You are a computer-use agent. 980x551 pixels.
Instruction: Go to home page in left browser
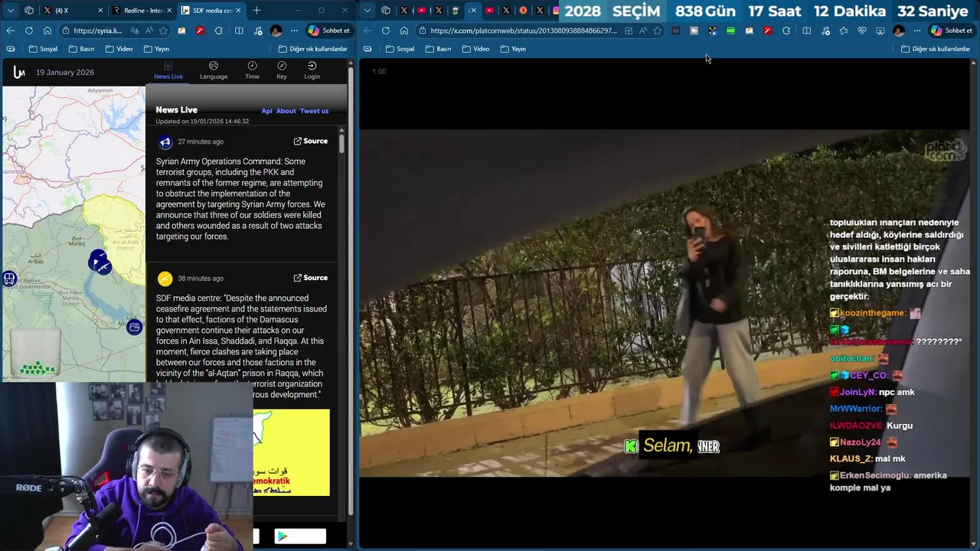coord(47,31)
